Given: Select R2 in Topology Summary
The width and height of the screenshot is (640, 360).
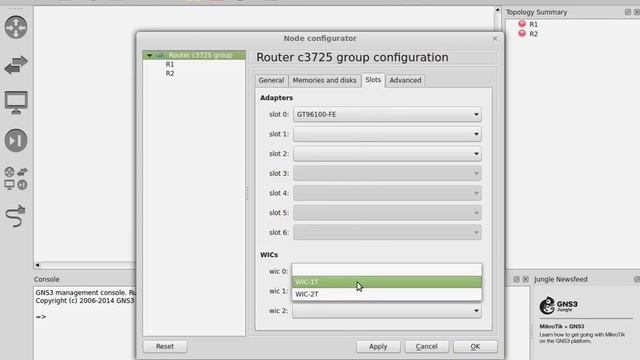Looking at the screenshot, I should [533, 34].
